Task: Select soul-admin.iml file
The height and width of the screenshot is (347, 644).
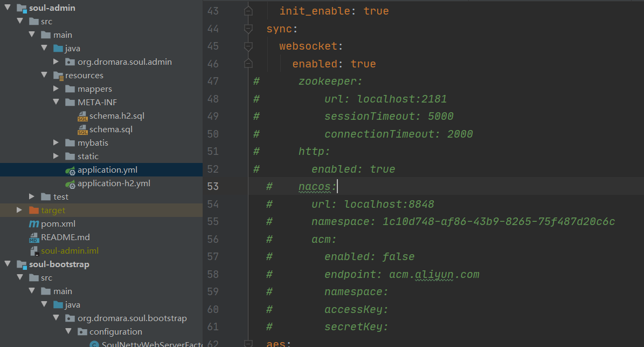Action: [x=70, y=251]
